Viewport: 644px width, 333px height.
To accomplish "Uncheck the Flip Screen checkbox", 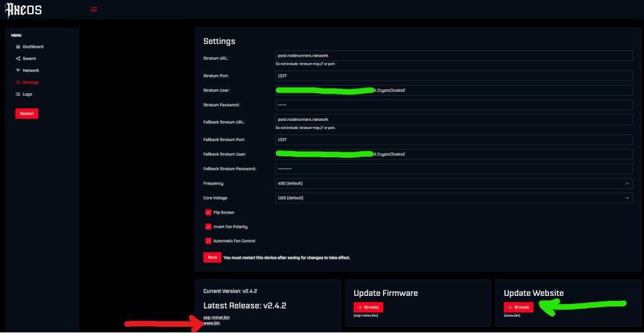I will 208,213.
